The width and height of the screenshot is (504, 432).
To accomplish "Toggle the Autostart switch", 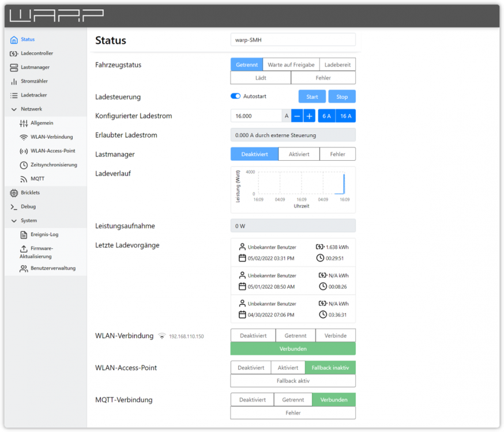I will click(x=235, y=96).
